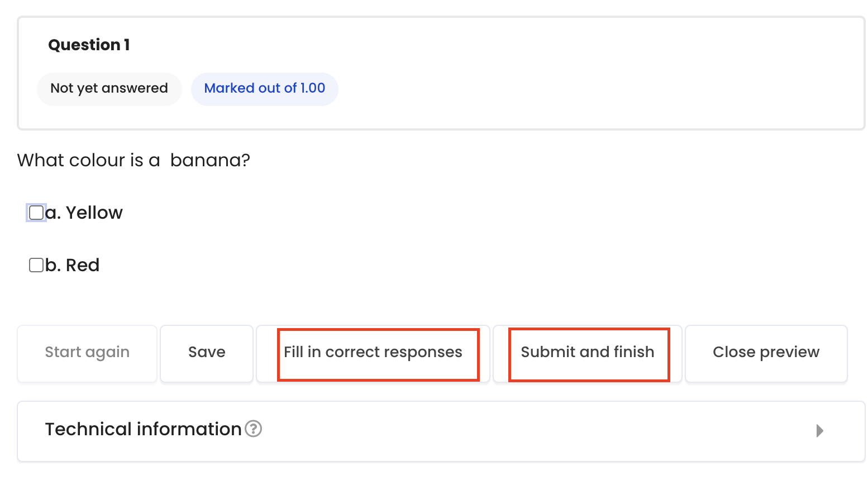Click the Start again button

(87, 353)
